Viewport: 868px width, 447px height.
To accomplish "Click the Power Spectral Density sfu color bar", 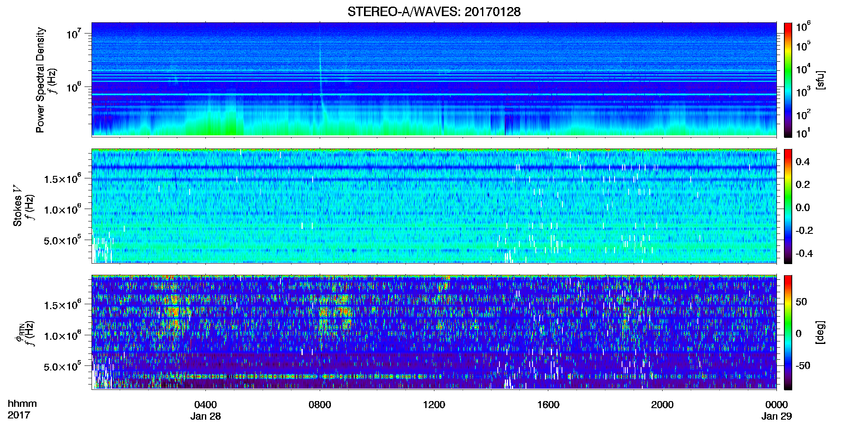I will click(x=788, y=79).
